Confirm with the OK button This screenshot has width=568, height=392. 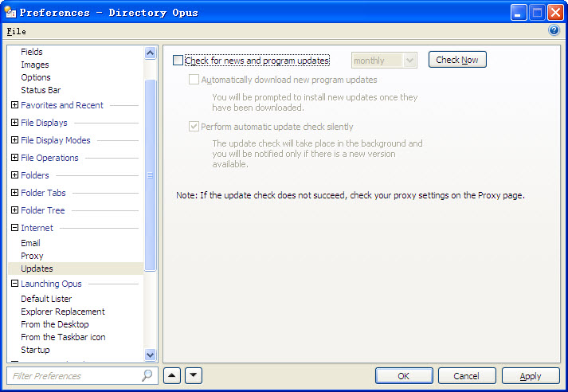[x=404, y=376]
